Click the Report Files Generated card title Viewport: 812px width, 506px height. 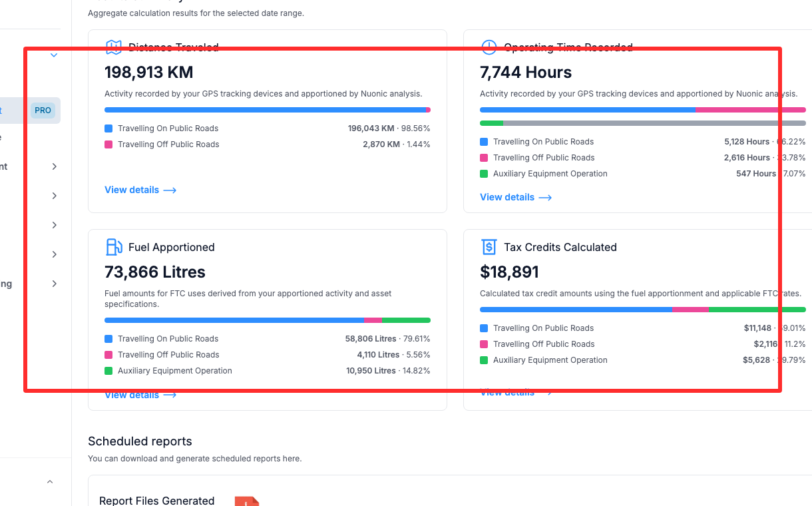coord(156,501)
